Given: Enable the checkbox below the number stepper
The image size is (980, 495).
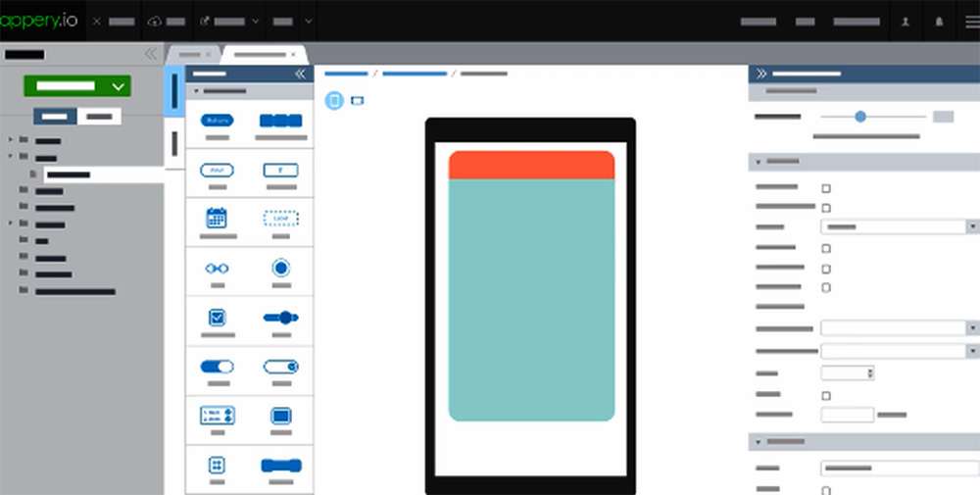Looking at the screenshot, I should point(826,395).
